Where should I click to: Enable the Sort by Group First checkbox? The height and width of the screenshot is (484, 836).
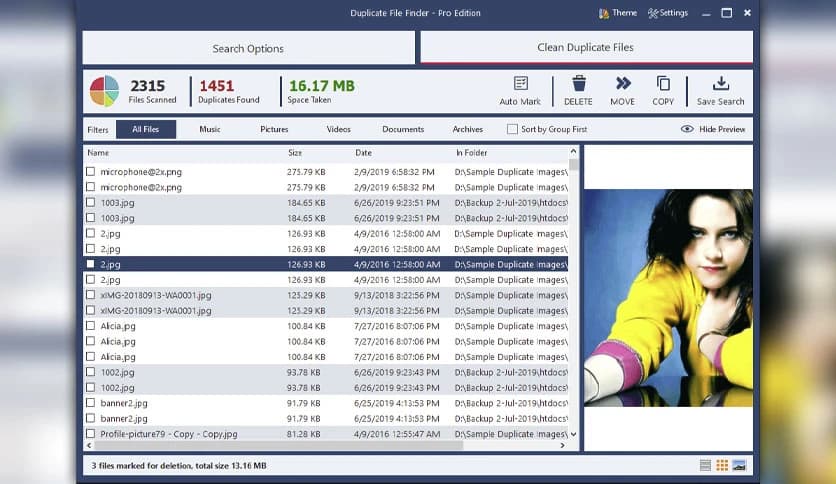tap(512, 129)
